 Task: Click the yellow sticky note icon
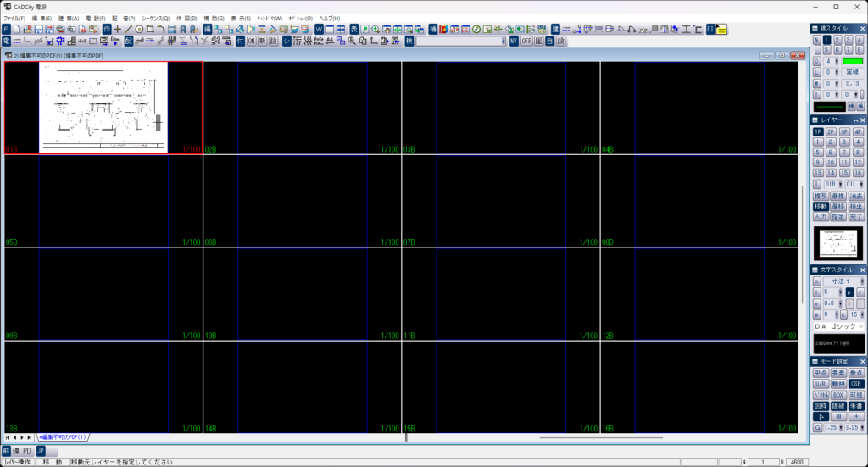pyautogui.click(x=721, y=29)
